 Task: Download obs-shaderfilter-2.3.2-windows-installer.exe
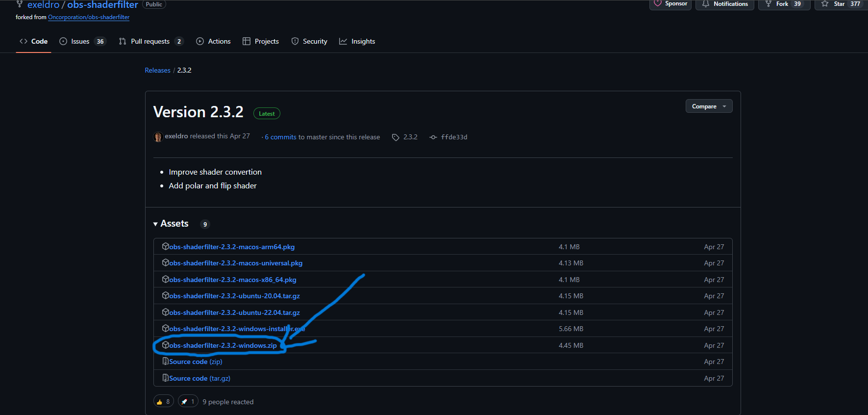tap(237, 329)
